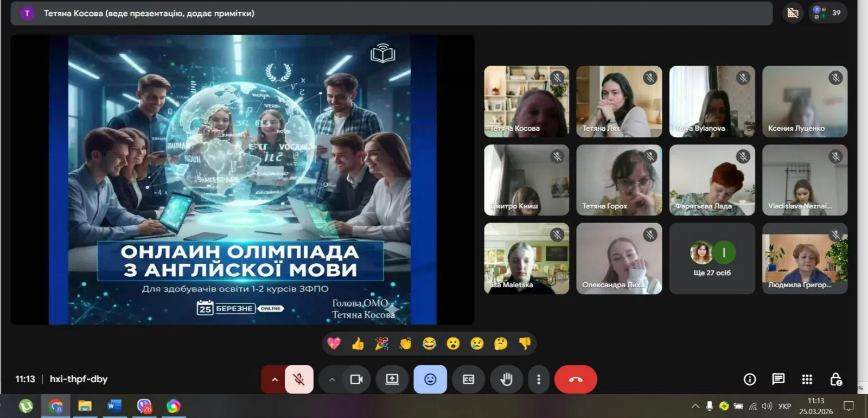The width and height of the screenshot is (868, 418).
Task: Select Дмитро Книш's video tile
Action: 527,180
